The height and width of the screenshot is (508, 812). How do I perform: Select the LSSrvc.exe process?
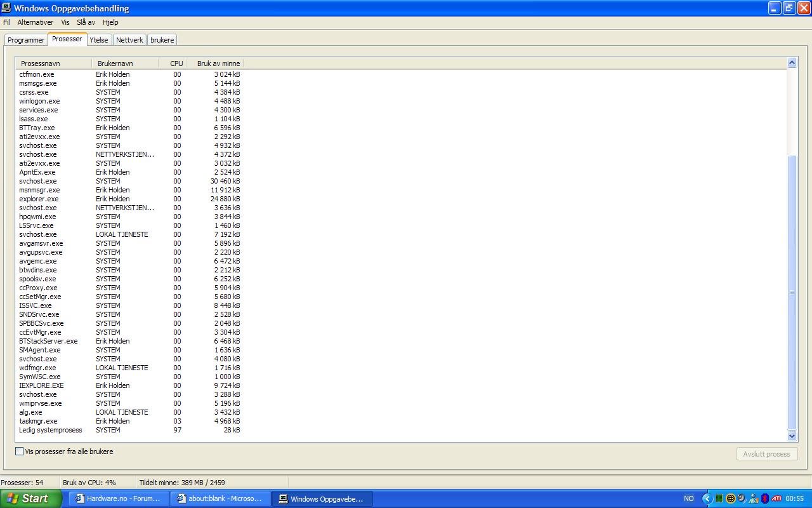point(129,225)
